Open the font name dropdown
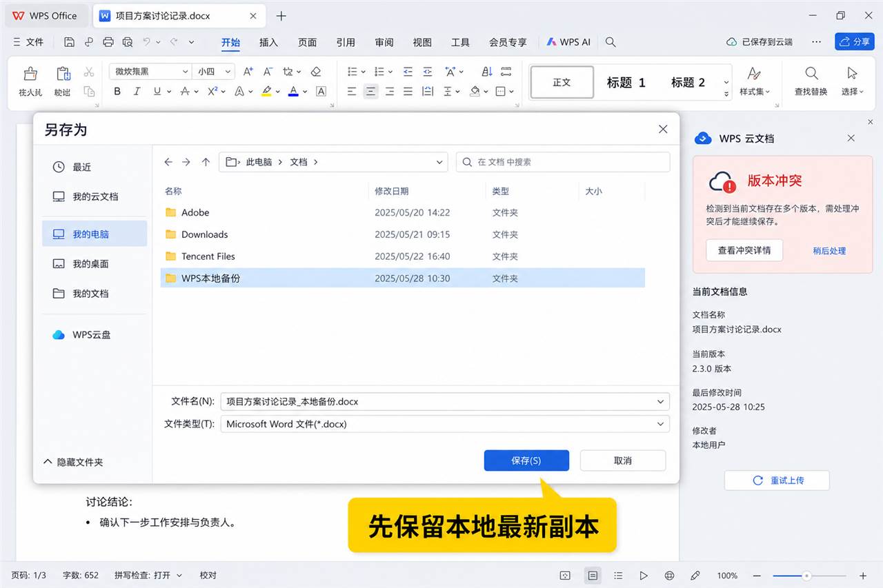This screenshot has height=588, width=883. tap(185, 72)
